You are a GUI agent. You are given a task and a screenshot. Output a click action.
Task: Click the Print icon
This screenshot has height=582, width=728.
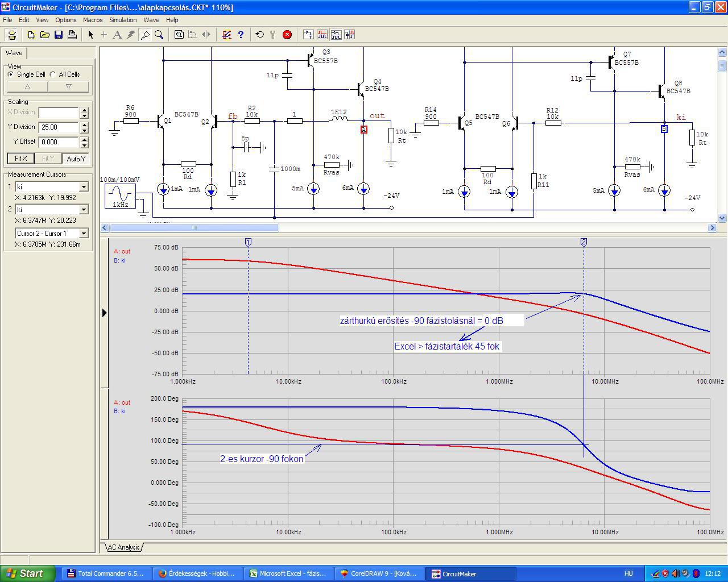pos(72,35)
